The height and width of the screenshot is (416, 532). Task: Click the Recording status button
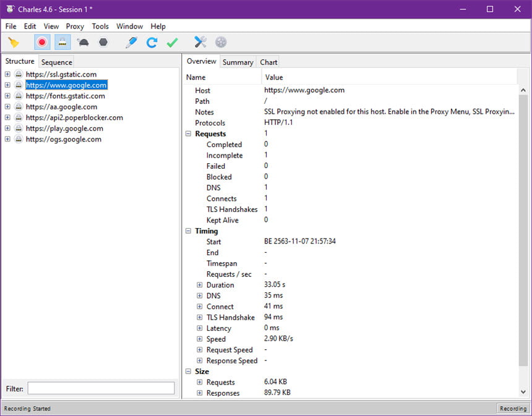click(513, 409)
